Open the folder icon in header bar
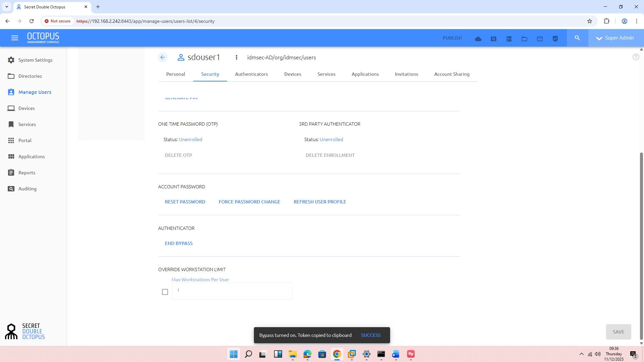The image size is (644, 362). point(524,39)
